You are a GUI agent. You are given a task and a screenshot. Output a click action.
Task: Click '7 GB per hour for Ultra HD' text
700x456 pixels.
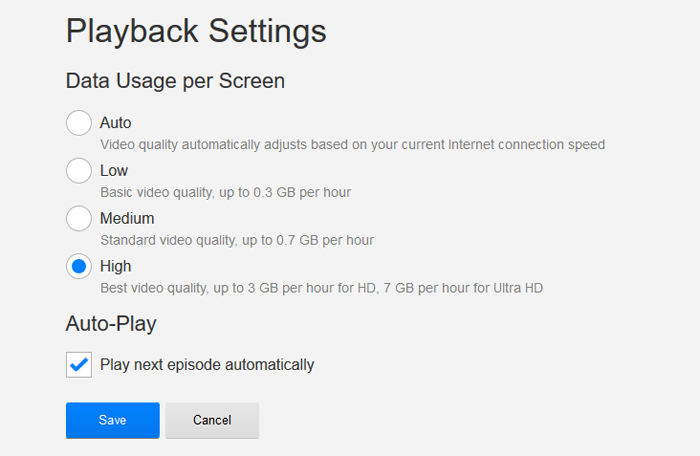(463, 288)
